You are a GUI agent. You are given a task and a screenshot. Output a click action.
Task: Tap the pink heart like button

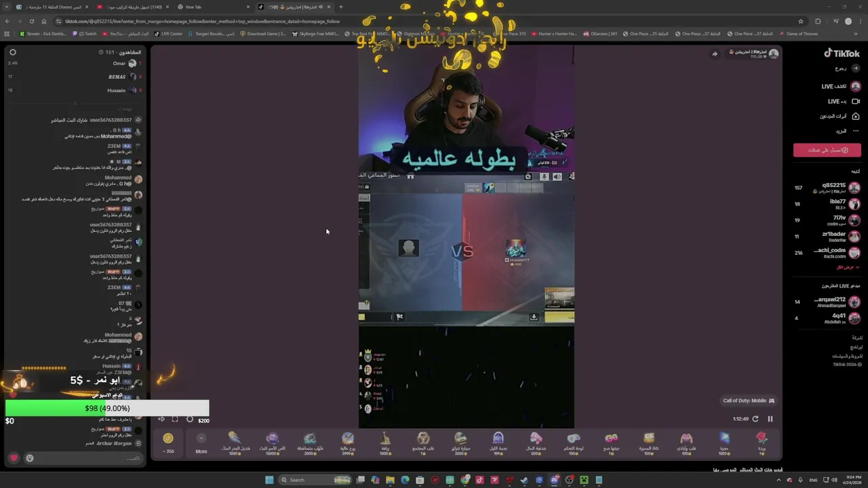click(x=14, y=458)
